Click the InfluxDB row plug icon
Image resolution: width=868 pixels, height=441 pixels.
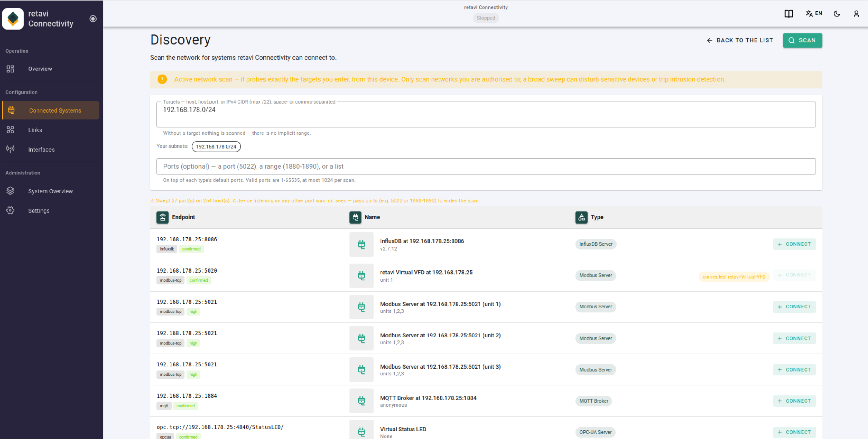(x=361, y=245)
